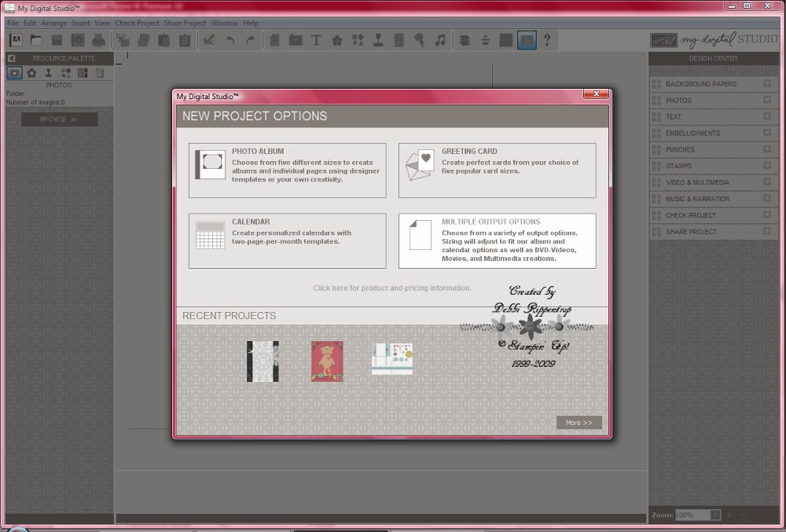
Task: Click the embellishment flower toolbar icon
Action: [337, 40]
